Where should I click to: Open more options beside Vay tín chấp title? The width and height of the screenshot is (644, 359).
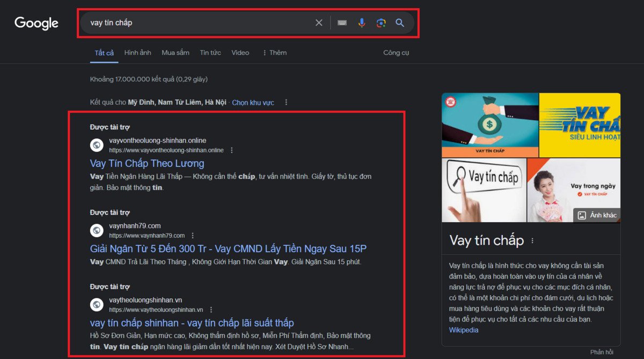[532, 241]
